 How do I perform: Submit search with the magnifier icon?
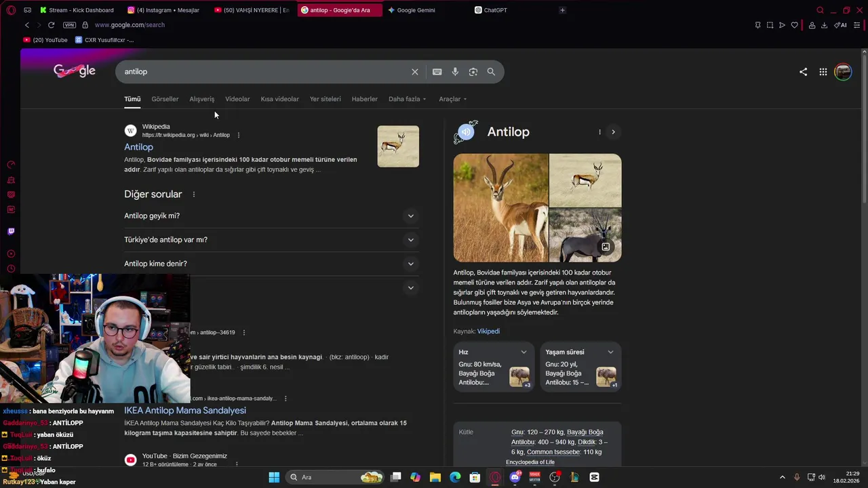pyautogui.click(x=491, y=72)
